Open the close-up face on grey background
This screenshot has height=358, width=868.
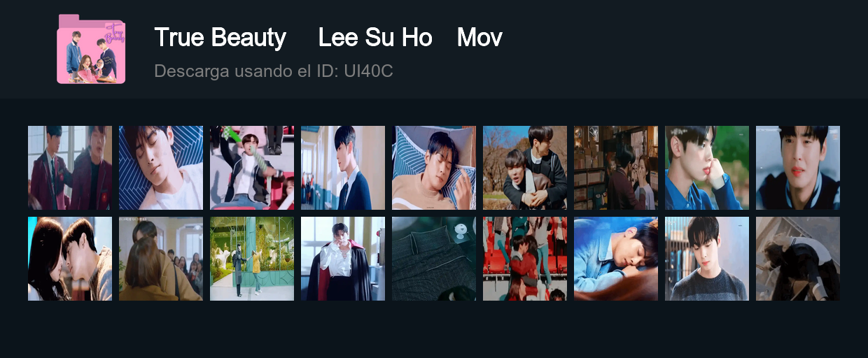pos(798,168)
